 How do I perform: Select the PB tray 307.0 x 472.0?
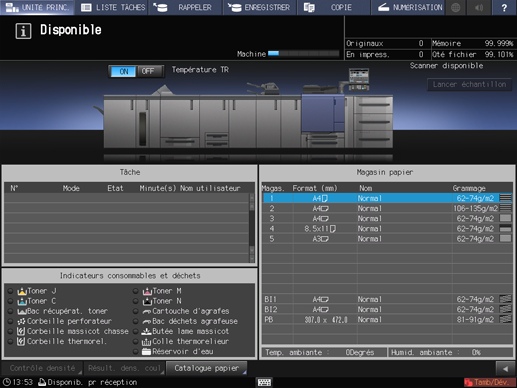388,320
